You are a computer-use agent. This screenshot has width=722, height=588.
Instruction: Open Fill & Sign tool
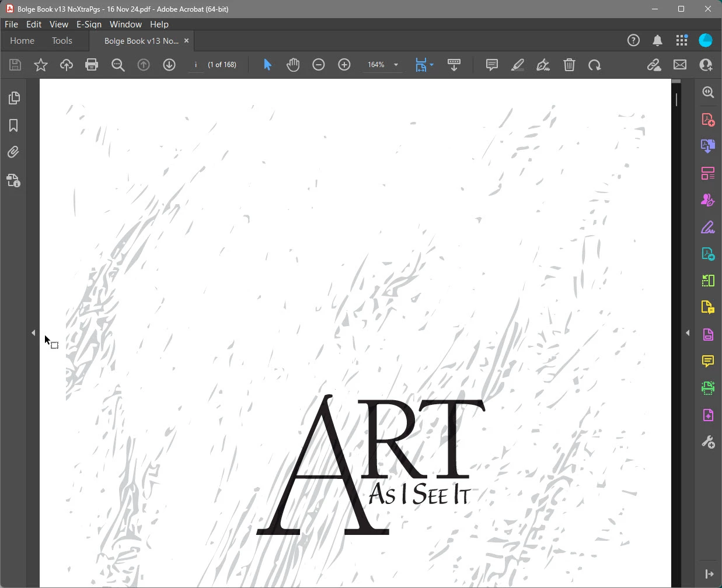point(708,227)
